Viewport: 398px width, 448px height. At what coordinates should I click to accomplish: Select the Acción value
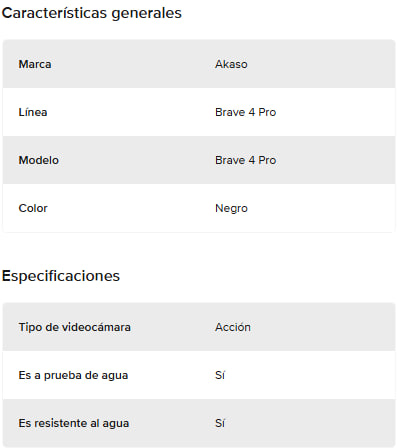coord(233,327)
